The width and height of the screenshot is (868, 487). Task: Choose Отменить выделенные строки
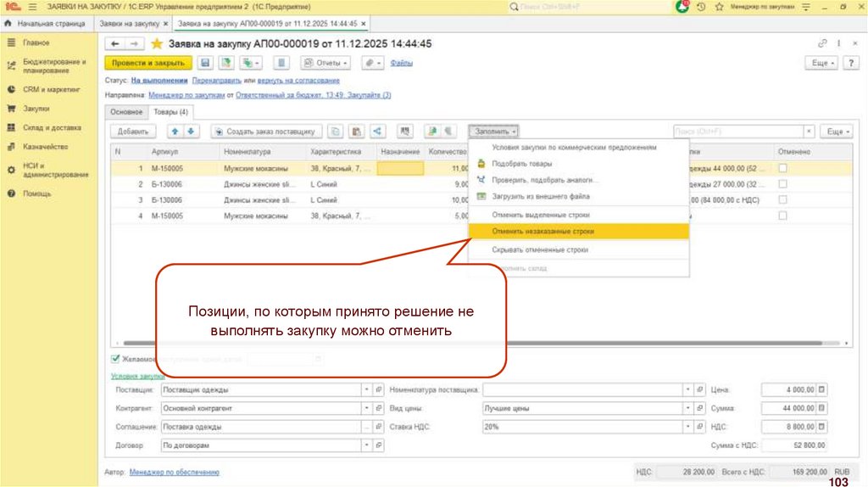click(578, 215)
